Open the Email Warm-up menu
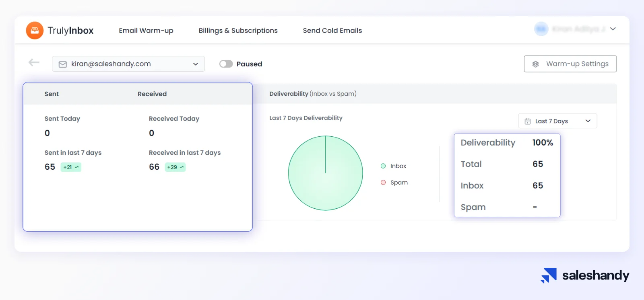 pyautogui.click(x=146, y=31)
